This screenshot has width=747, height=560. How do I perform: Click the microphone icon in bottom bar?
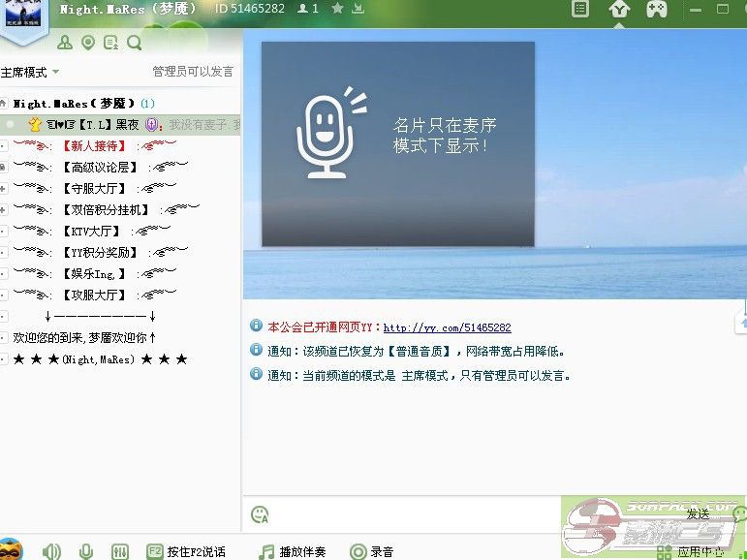point(86,551)
